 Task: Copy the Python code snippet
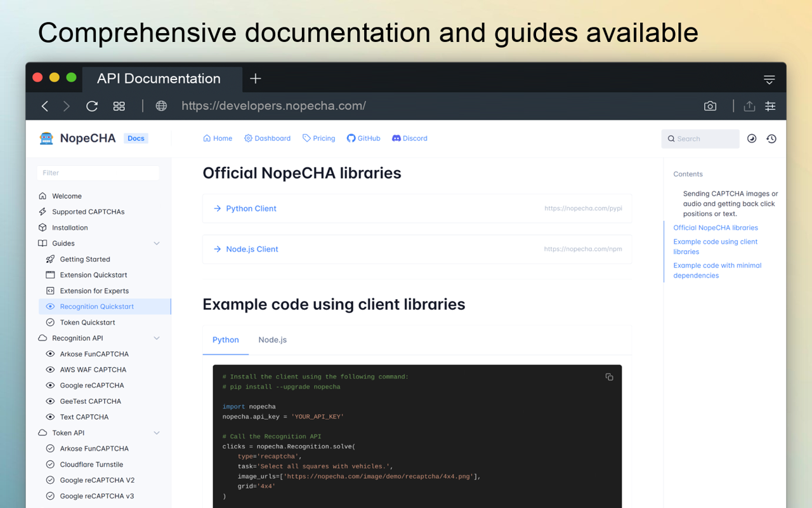(609, 377)
